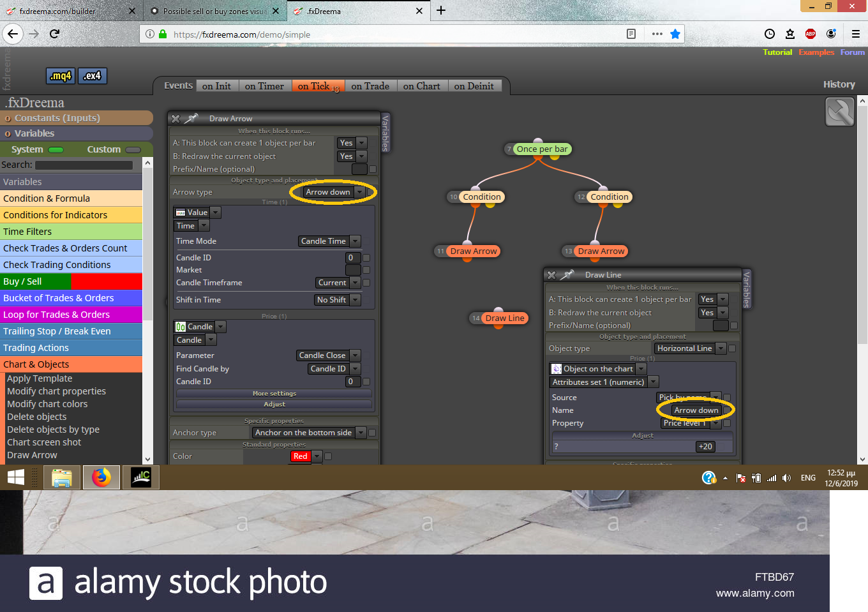Select the Draw Line node 14
868x612 pixels.
pyautogui.click(x=505, y=318)
